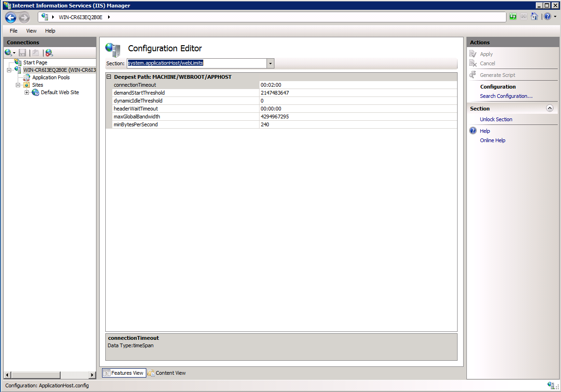Image resolution: width=561 pixels, height=392 pixels.
Task: Click the Create New Connection globe icon
Action: [x=8, y=53]
